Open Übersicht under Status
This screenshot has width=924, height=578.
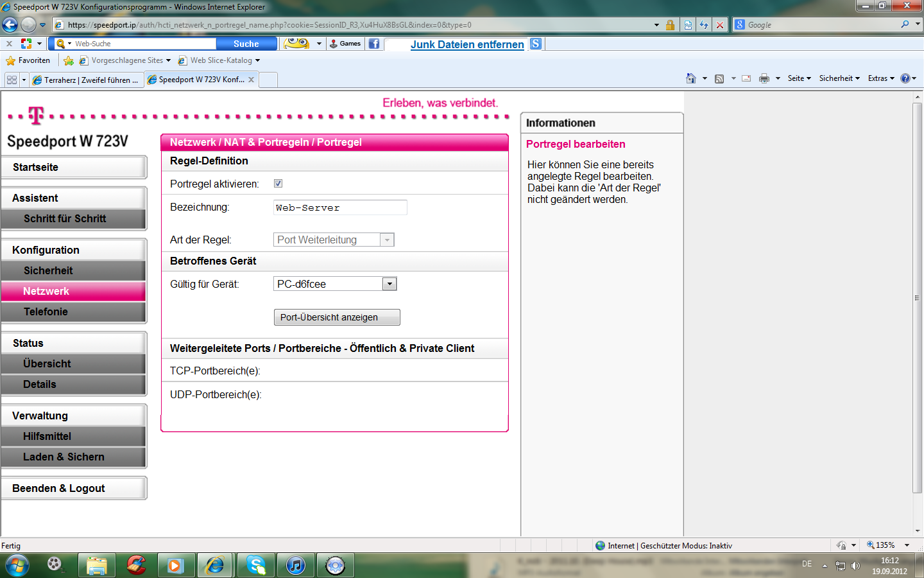(74, 363)
